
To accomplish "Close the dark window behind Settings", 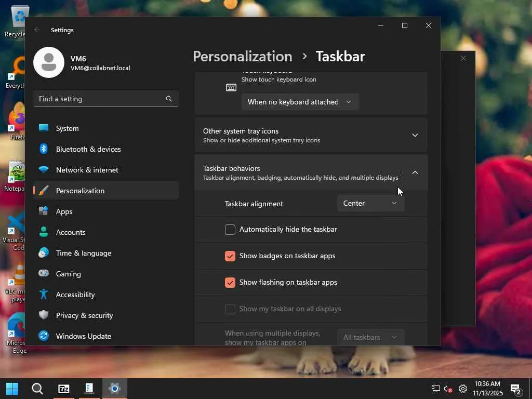I will (x=463, y=58).
